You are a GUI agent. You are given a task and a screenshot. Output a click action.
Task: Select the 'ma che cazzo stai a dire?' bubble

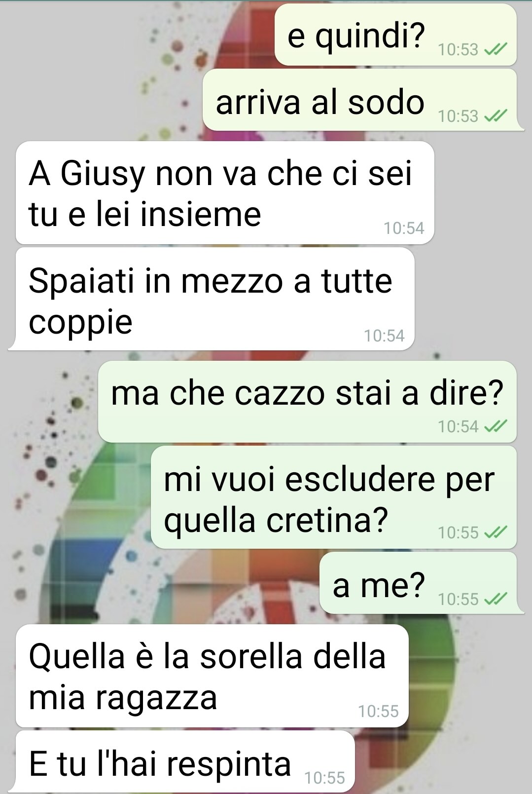307,401
